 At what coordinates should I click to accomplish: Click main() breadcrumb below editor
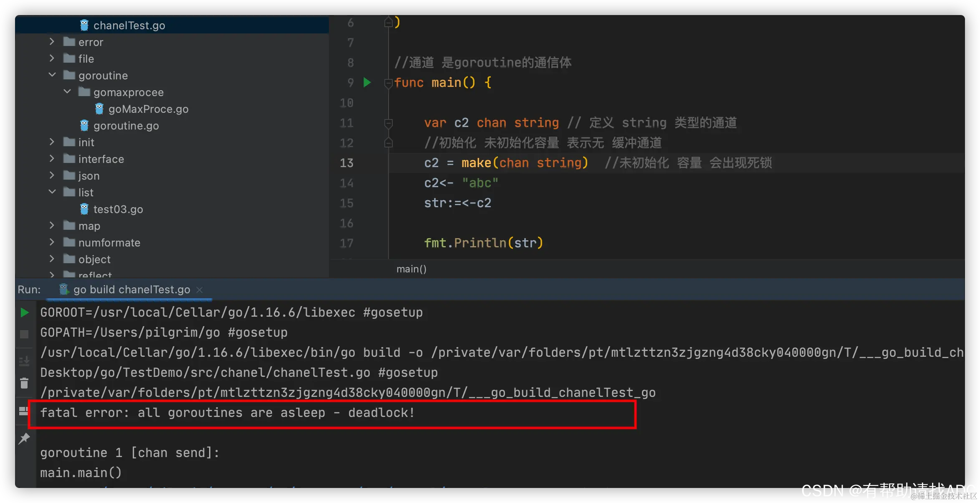coord(411,269)
